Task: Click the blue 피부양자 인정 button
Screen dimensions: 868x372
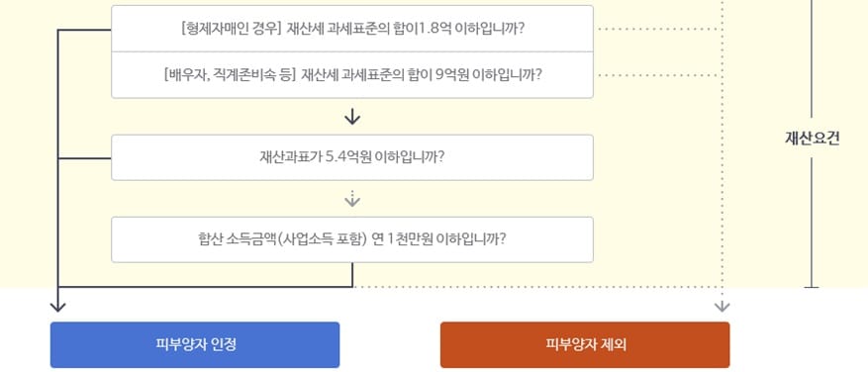Action: coord(195,345)
